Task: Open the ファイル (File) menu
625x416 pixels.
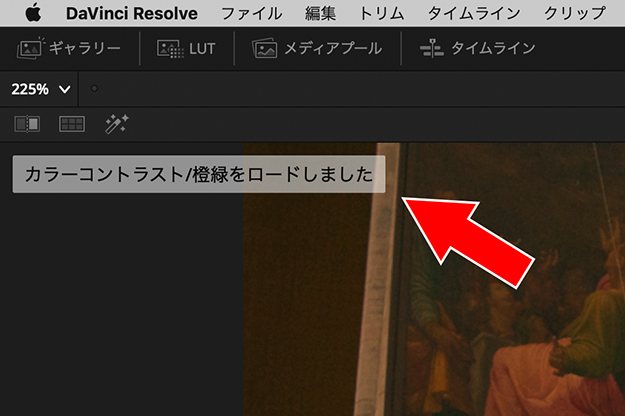Action: tap(252, 13)
